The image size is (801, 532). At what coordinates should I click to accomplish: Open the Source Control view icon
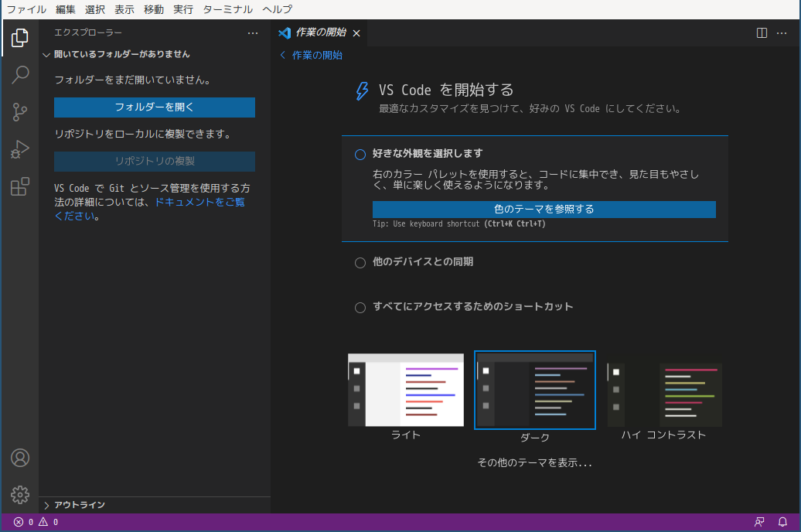click(20, 112)
